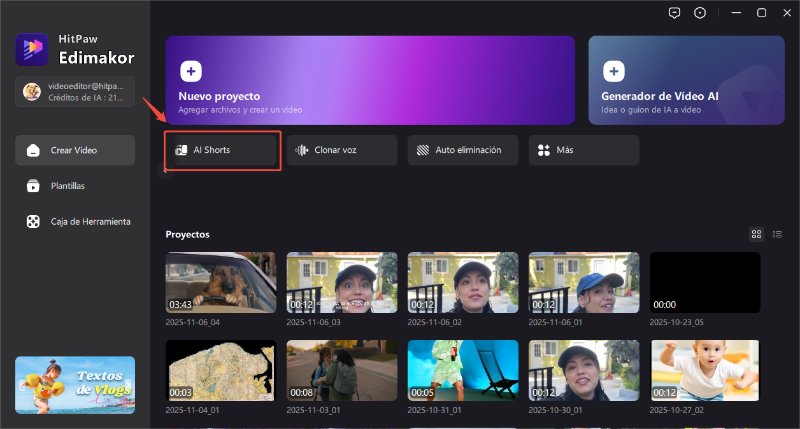
Task: Click the 00:03 duration label
Action: click(x=180, y=393)
